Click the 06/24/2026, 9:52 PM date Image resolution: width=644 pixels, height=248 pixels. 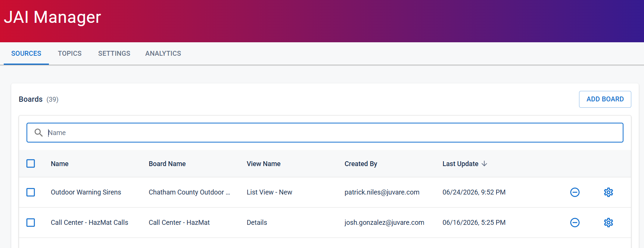point(474,192)
